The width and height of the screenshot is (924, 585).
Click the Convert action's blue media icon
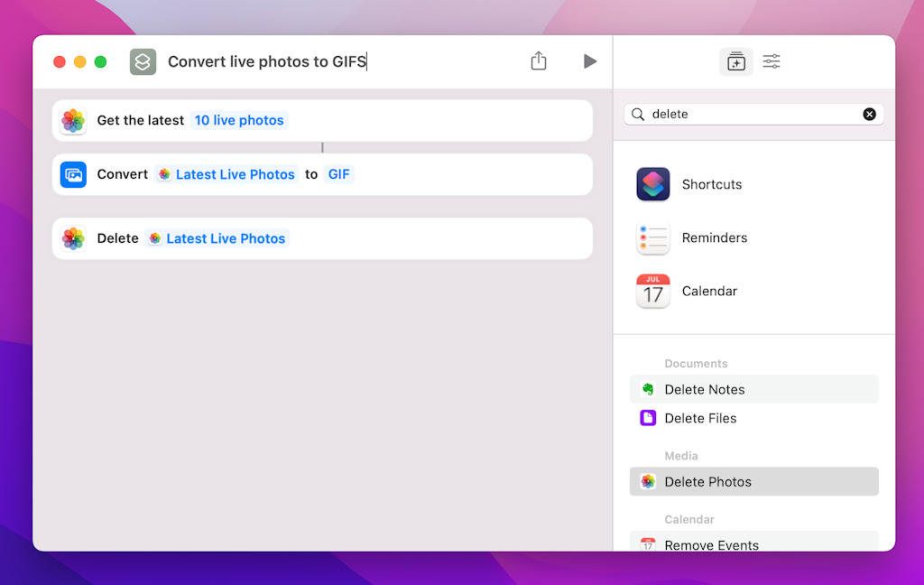click(x=72, y=174)
